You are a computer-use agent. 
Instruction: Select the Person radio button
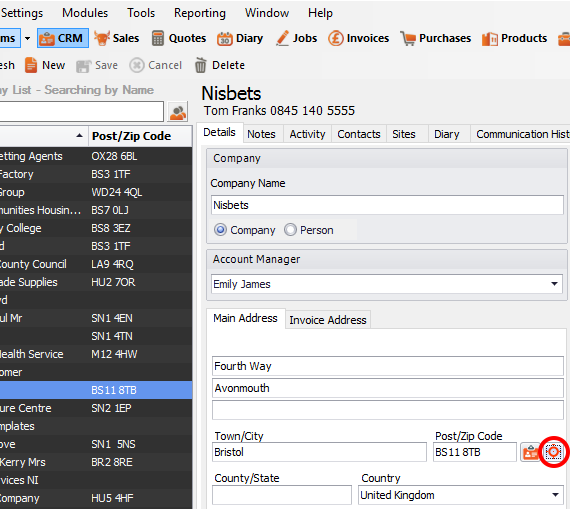(290, 230)
